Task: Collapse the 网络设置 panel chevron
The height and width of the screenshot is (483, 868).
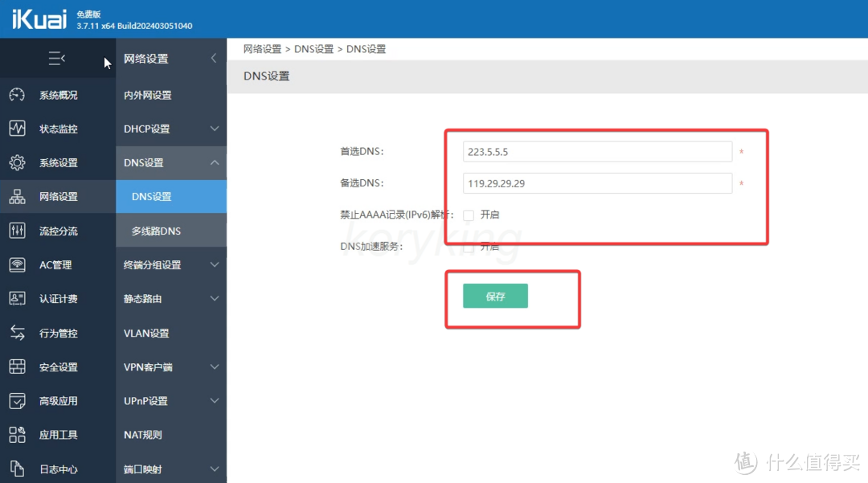Action: [x=214, y=58]
